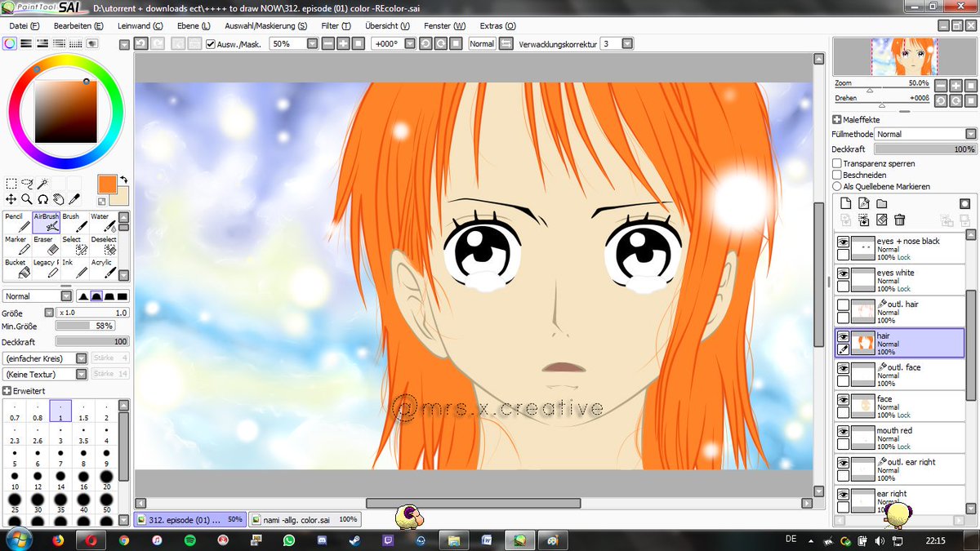Select the Acrylic brush tool
The height and width of the screenshot is (551, 980).
(x=103, y=268)
